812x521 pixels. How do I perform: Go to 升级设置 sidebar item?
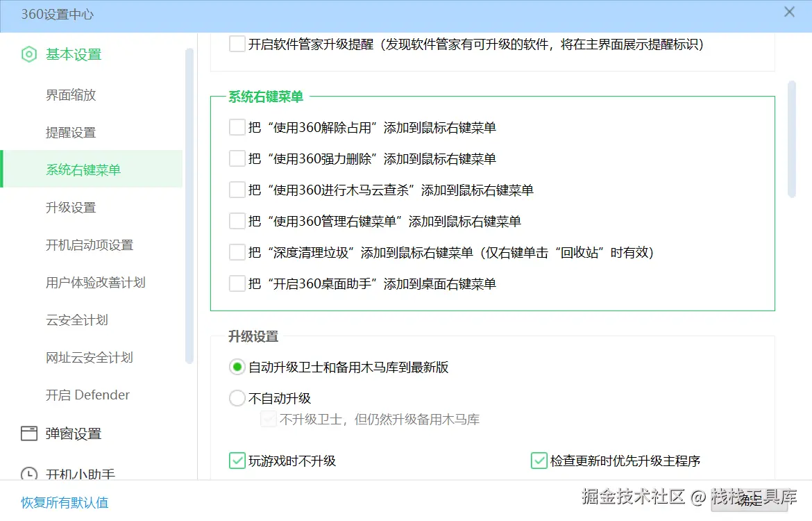click(x=71, y=208)
